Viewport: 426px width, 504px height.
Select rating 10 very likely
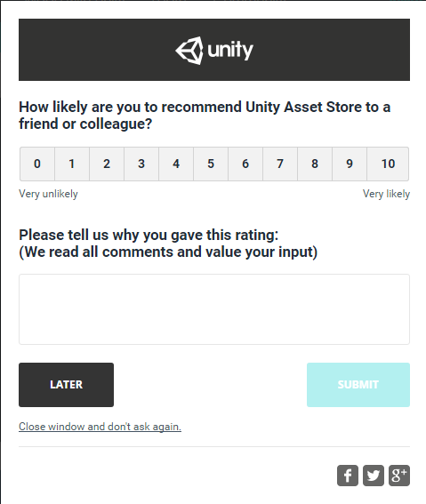click(388, 164)
